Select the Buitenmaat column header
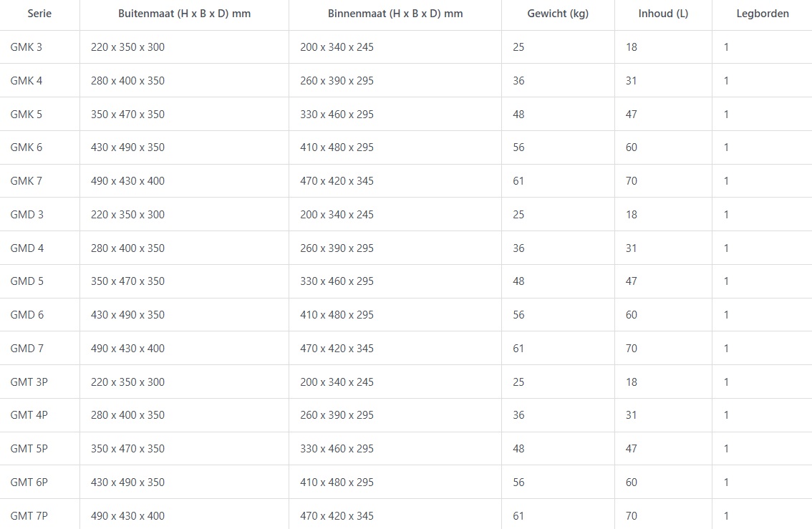 click(x=184, y=14)
